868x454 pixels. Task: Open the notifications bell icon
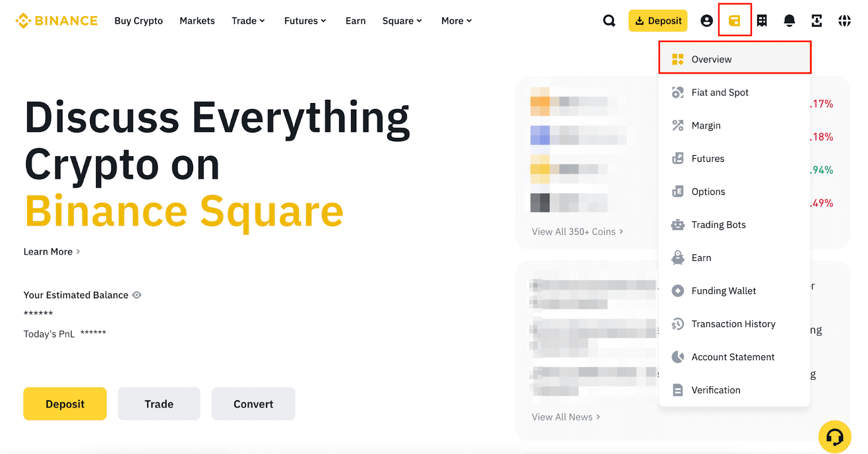click(789, 21)
